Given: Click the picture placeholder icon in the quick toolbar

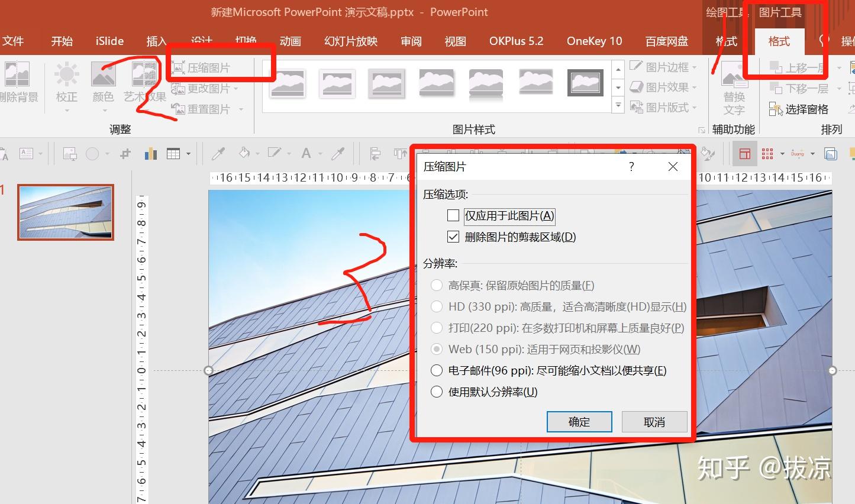Looking at the screenshot, I should click(x=70, y=154).
